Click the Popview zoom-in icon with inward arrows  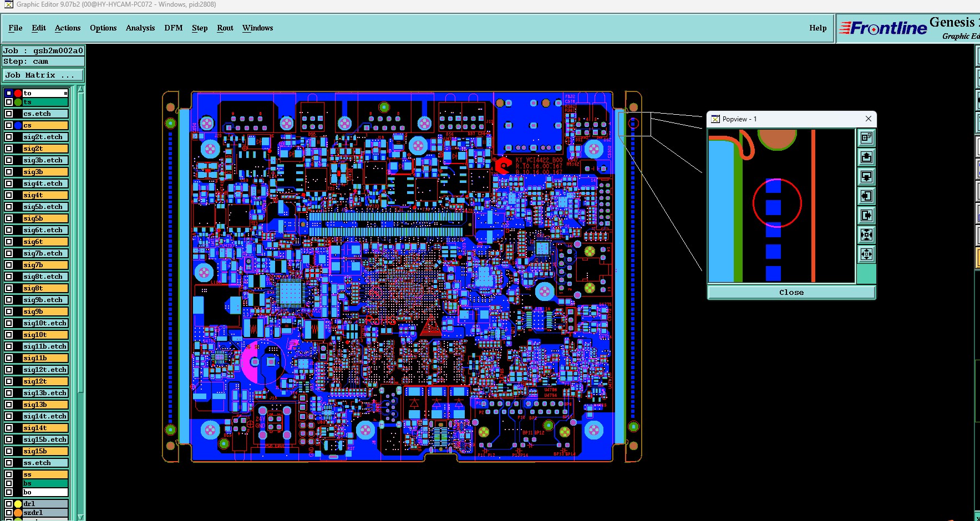click(x=866, y=235)
